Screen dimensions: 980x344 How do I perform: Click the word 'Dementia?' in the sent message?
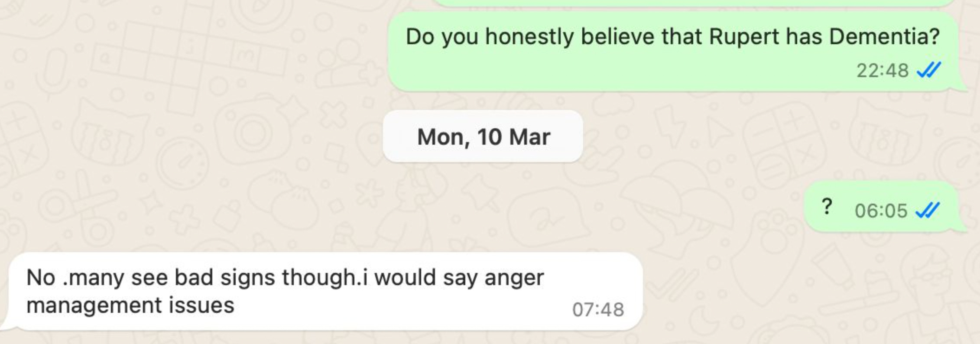tap(884, 36)
